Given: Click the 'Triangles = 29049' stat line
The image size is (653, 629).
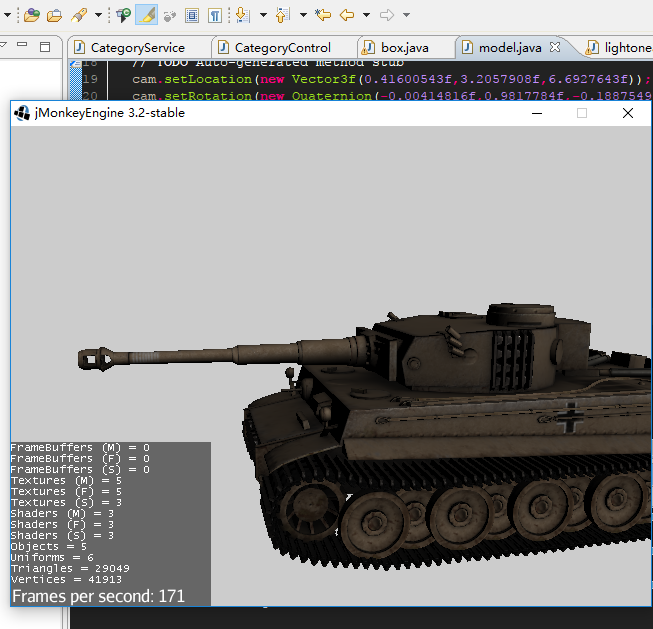Looking at the screenshot, I should point(70,568).
